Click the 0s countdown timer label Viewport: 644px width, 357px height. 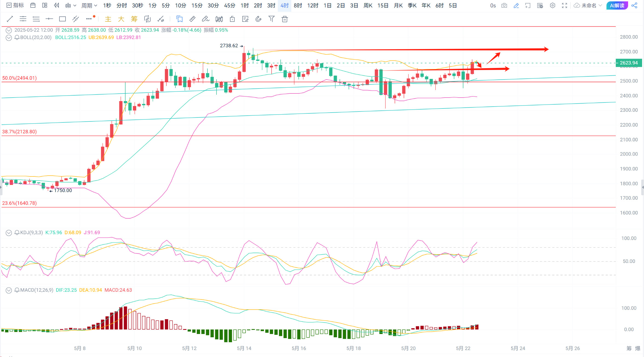tap(493, 5)
